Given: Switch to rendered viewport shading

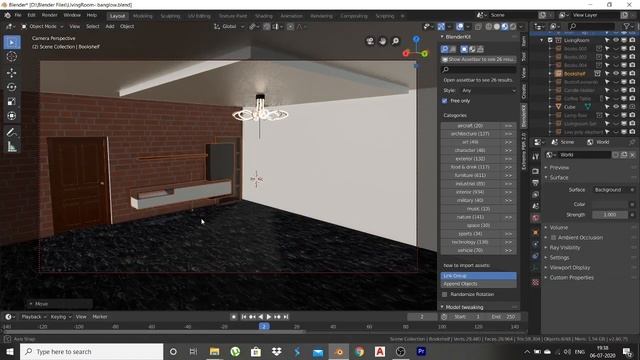Looking at the screenshot, I should click(513, 27).
